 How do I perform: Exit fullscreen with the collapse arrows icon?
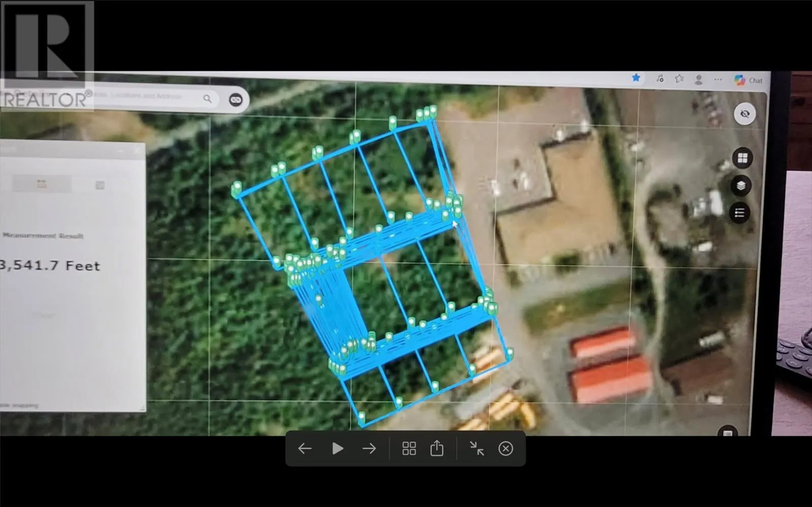(x=477, y=449)
